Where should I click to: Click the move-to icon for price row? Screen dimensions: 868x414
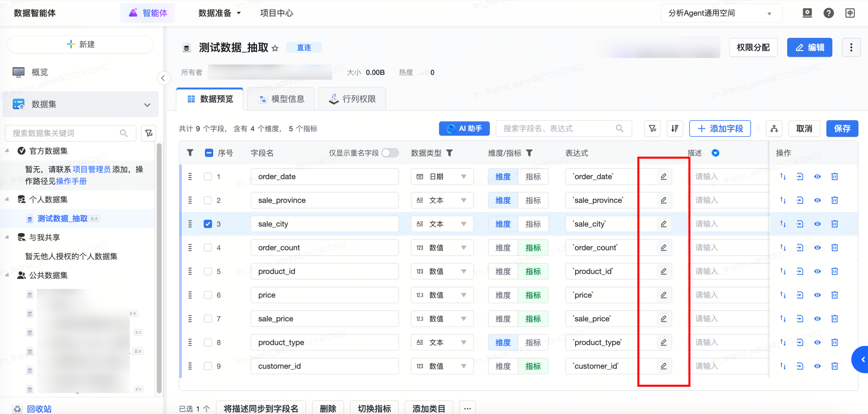[x=800, y=295]
